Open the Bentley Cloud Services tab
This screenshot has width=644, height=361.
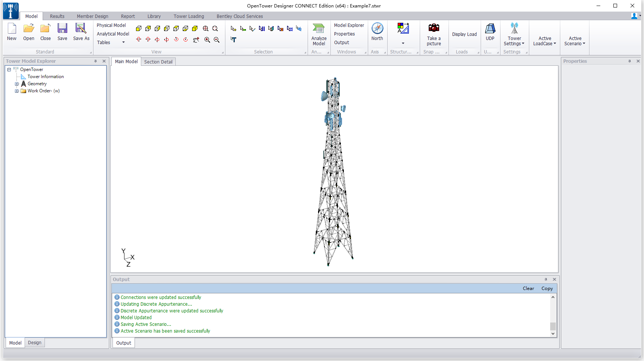click(240, 16)
